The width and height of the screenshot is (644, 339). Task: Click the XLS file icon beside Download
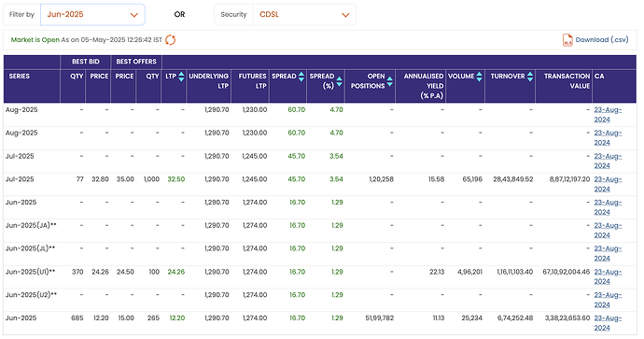coord(567,40)
